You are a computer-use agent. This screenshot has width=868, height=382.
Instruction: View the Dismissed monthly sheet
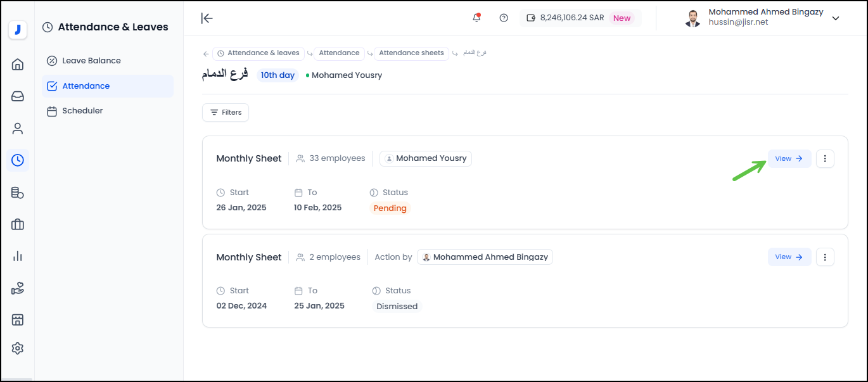[789, 257]
